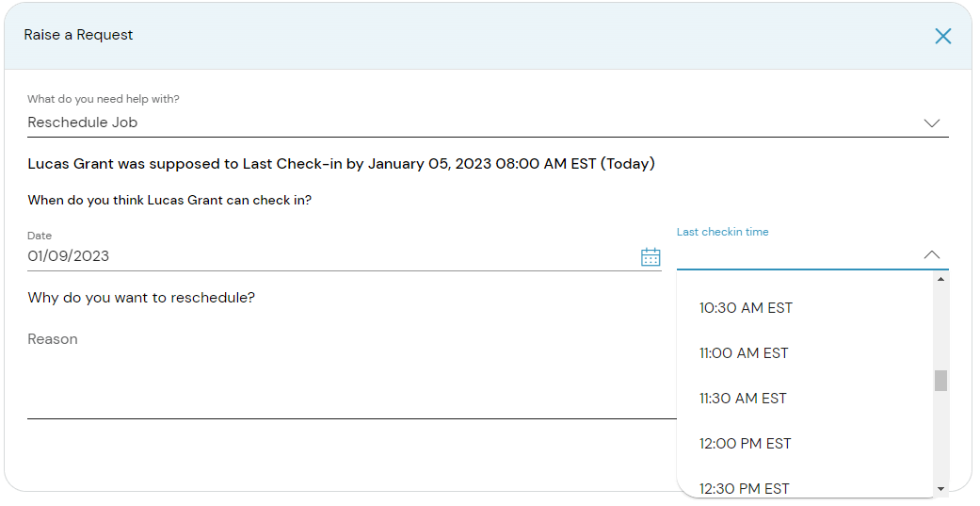Screen dimensions: 980x506
Task: Open the calendar date picker icon
Action: [x=651, y=256]
